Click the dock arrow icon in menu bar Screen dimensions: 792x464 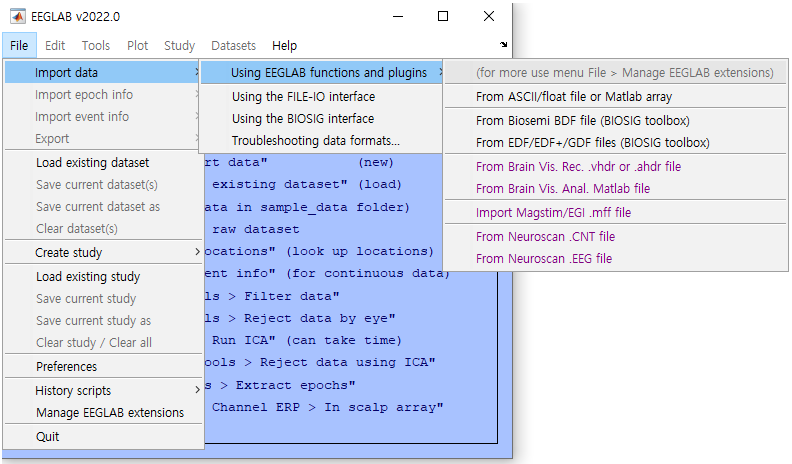[x=503, y=44]
